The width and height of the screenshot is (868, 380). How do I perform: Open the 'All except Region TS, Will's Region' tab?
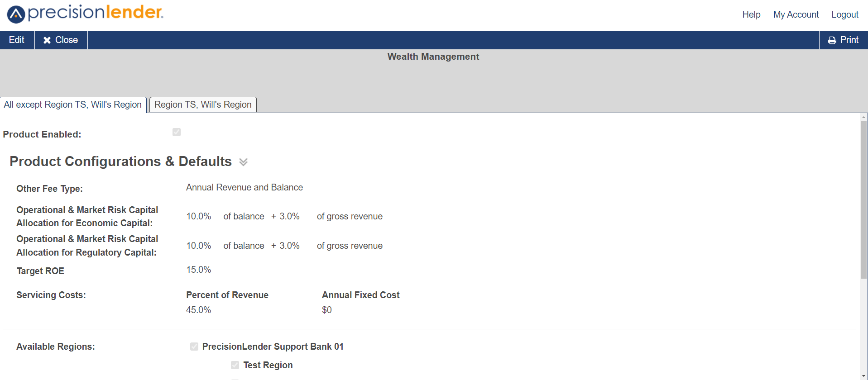73,104
